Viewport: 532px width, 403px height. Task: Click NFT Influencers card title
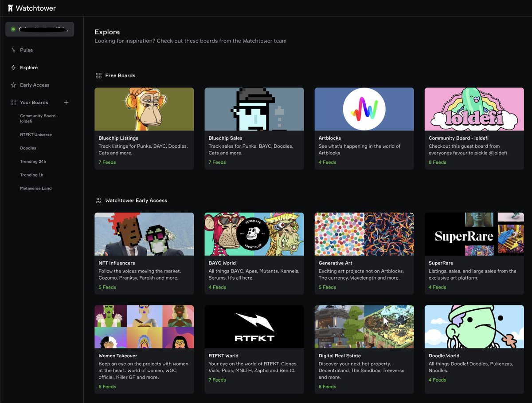(116, 263)
